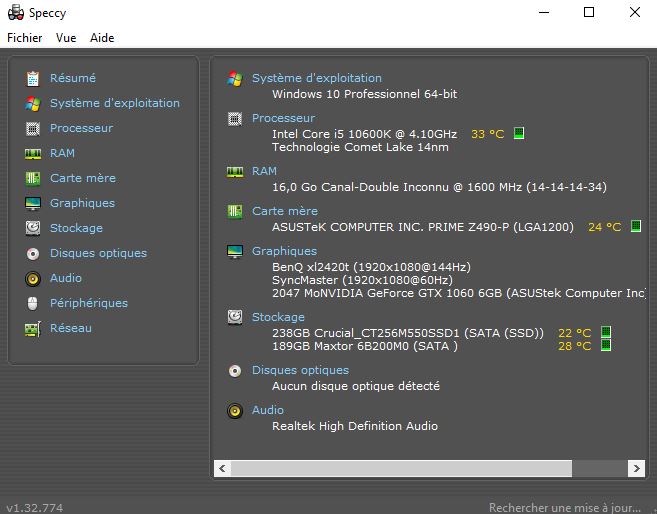Click the Windows flag icon in sidebar
657x514 pixels.
click(33, 103)
